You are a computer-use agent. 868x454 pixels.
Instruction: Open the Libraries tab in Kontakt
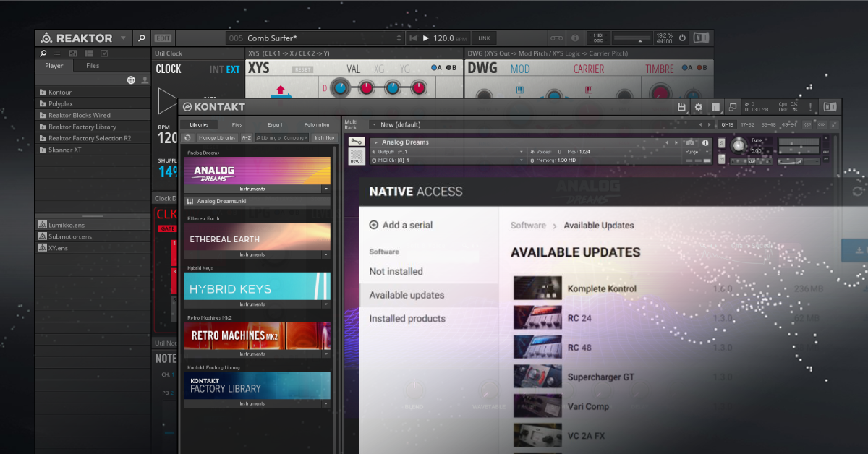click(x=199, y=124)
